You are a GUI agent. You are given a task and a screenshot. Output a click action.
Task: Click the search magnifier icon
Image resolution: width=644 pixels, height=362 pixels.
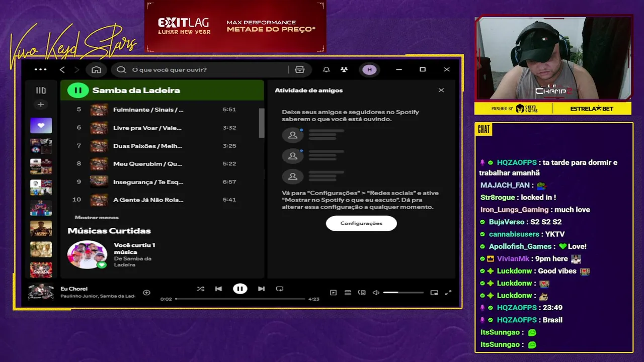(121, 70)
